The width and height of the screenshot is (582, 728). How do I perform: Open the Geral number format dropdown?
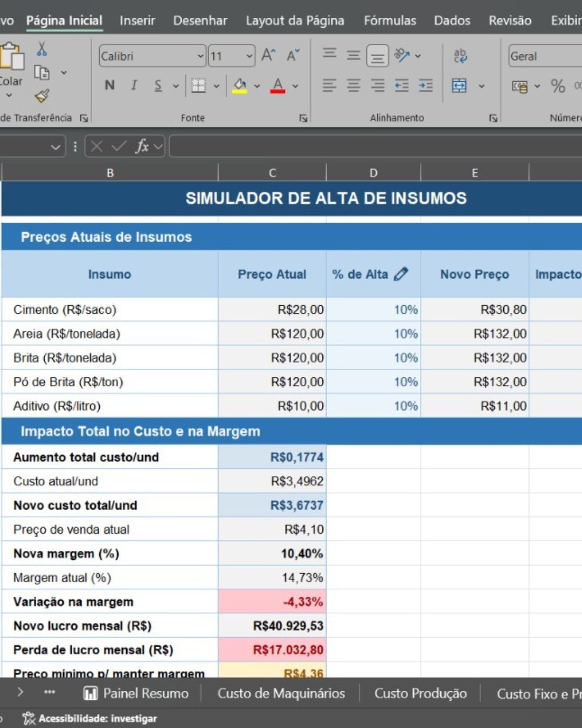[x=545, y=56]
